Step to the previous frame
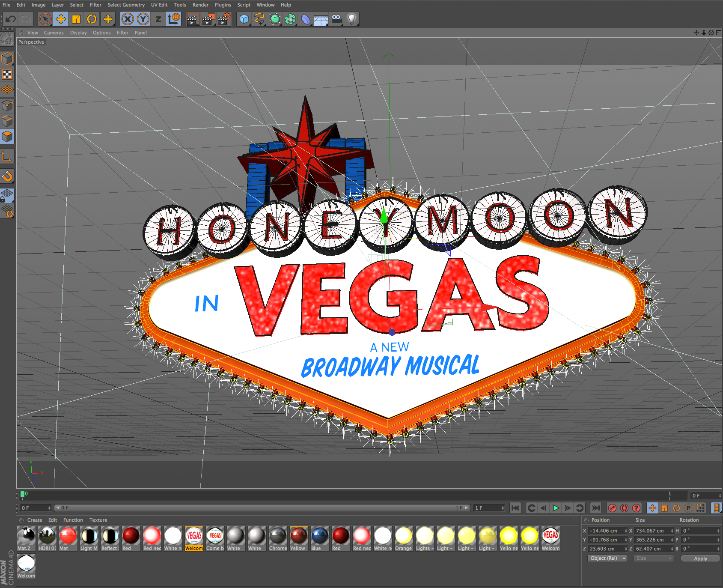The width and height of the screenshot is (723, 588). point(544,508)
